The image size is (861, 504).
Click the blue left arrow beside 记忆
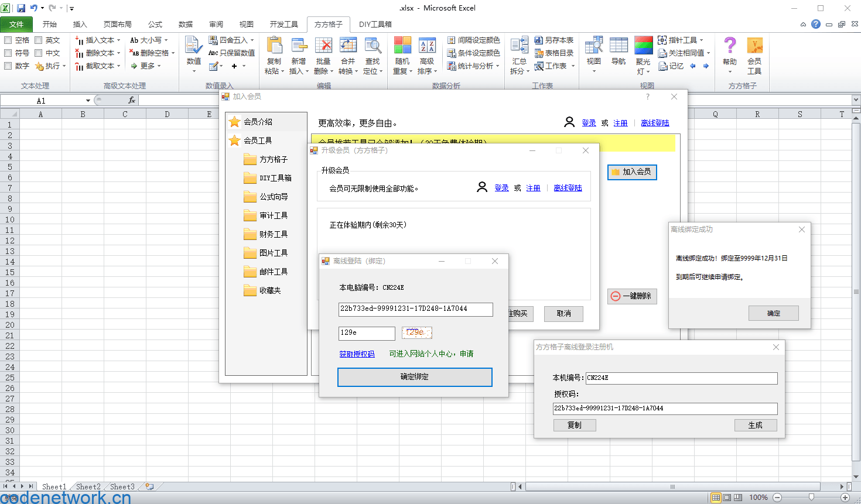coord(693,66)
